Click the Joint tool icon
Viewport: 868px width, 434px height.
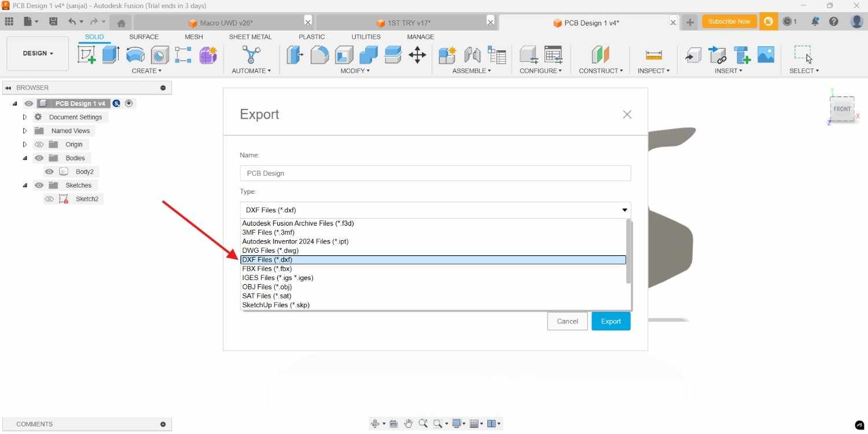pyautogui.click(x=473, y=55)
